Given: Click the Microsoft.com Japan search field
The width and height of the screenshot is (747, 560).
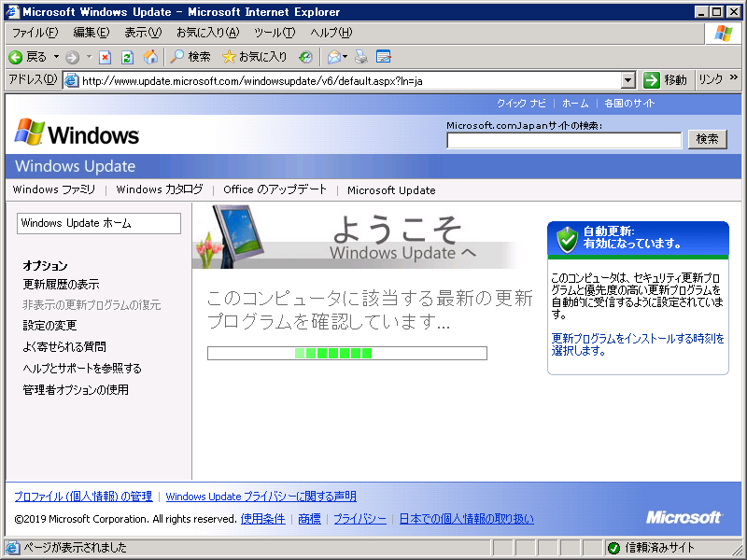Looking at the screenshot, I should [564, 141].
